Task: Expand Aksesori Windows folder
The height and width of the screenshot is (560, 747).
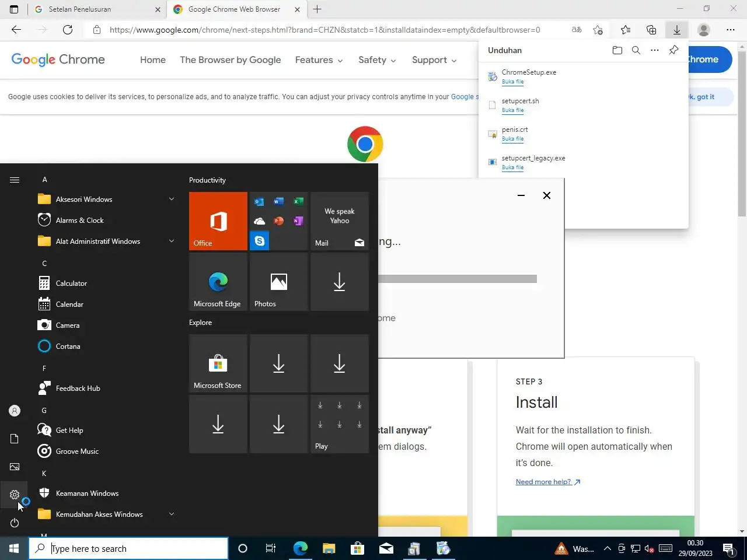Action: point(105,199)
